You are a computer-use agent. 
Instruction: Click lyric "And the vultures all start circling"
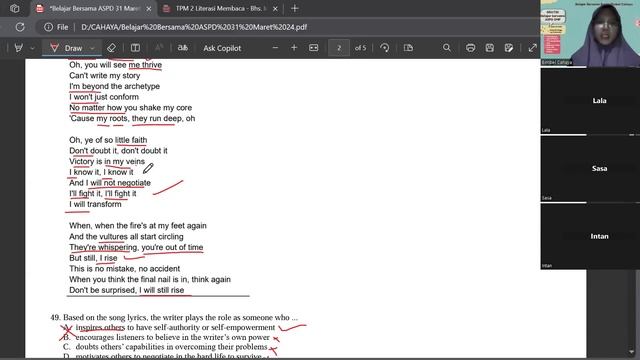(126, 237)
